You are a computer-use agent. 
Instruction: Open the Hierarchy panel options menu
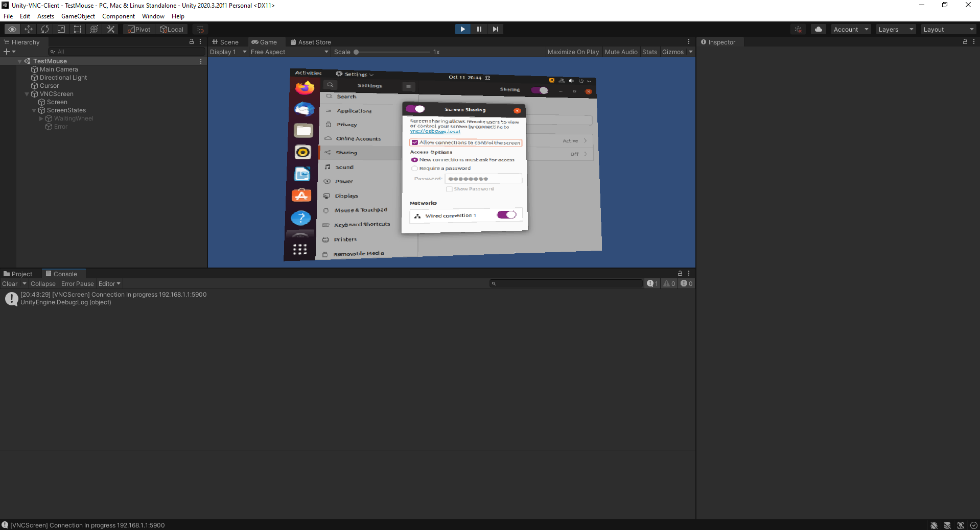(200, 42)
